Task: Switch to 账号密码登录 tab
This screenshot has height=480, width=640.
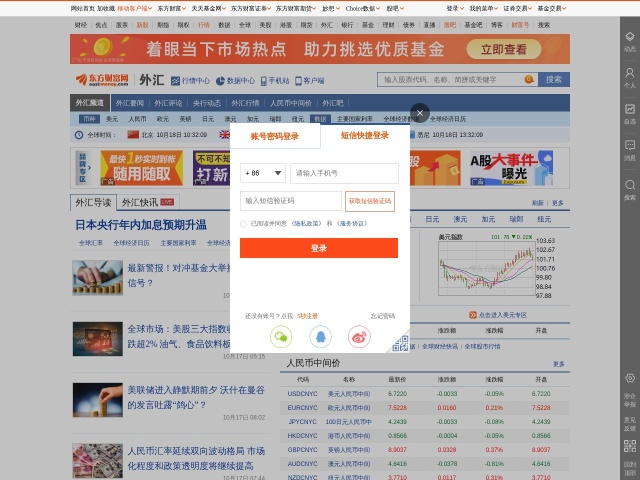Action: [275, 136]
